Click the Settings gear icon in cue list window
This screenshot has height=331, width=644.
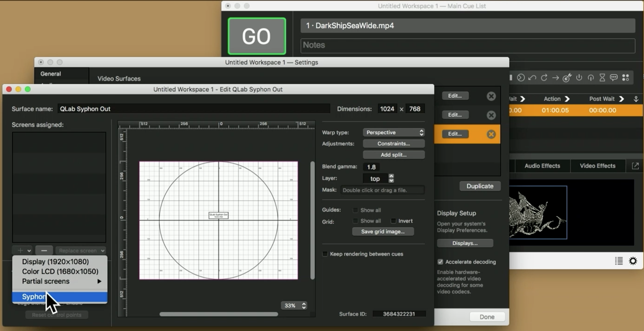pos(633,261)
